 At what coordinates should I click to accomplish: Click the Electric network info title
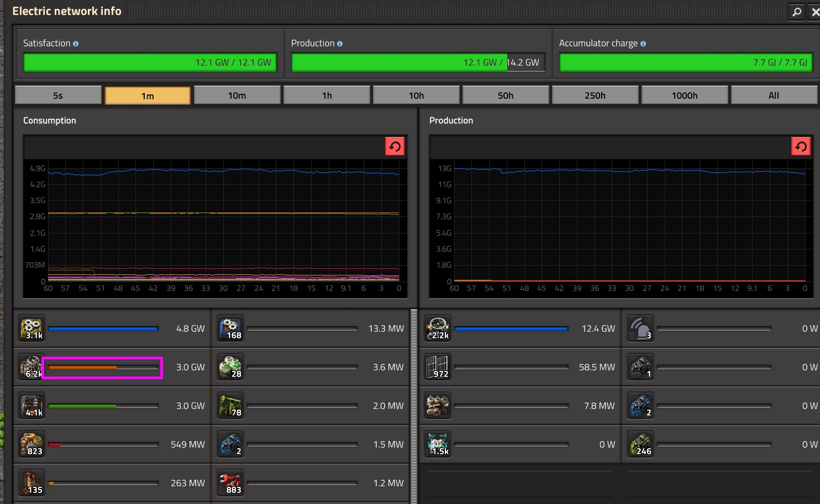[67, 11]
